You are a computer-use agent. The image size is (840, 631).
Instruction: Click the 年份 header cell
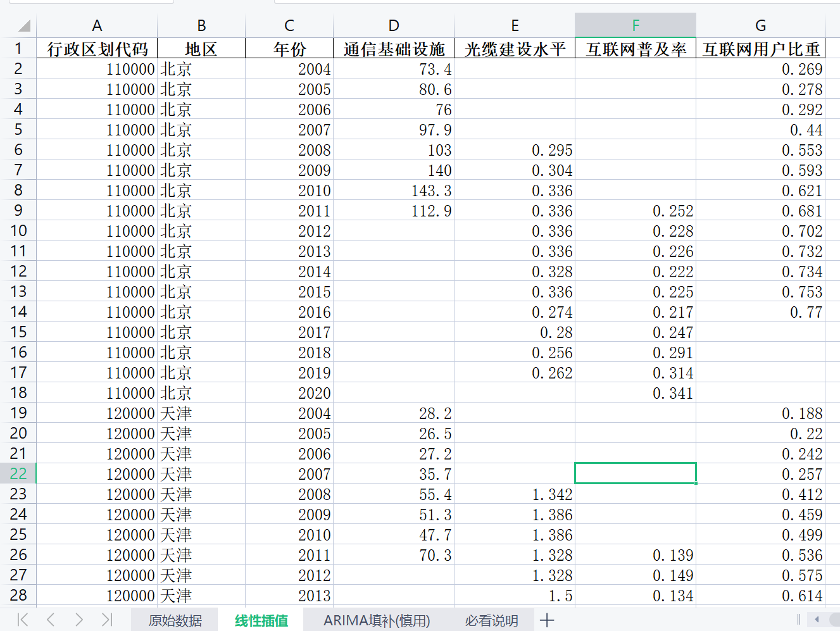[289, 48]
